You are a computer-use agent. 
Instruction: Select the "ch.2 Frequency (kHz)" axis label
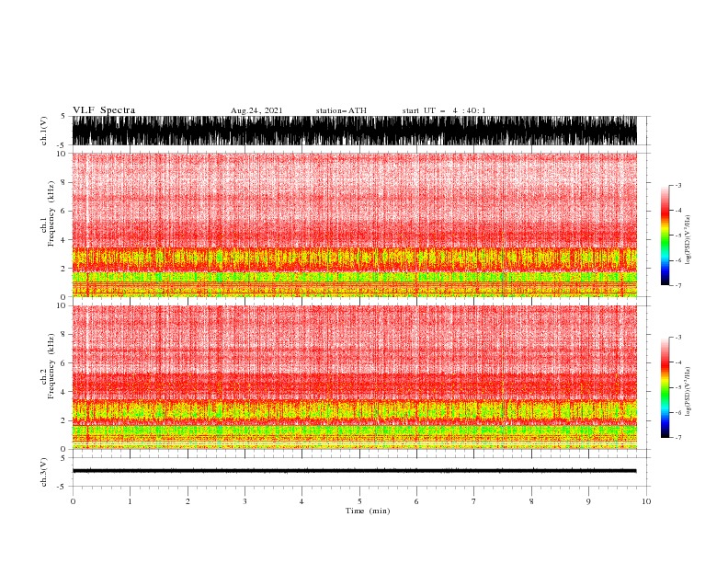[x=48, y=365]
